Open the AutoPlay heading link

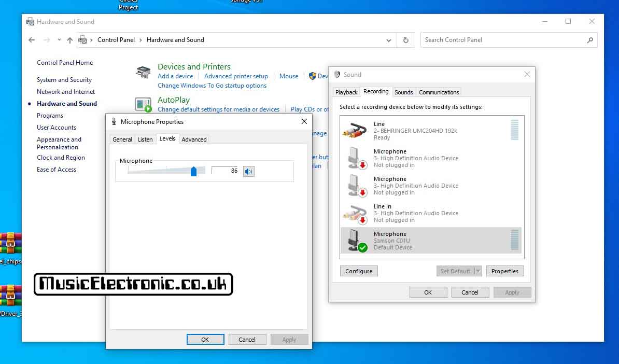click(x=174, y=100)
